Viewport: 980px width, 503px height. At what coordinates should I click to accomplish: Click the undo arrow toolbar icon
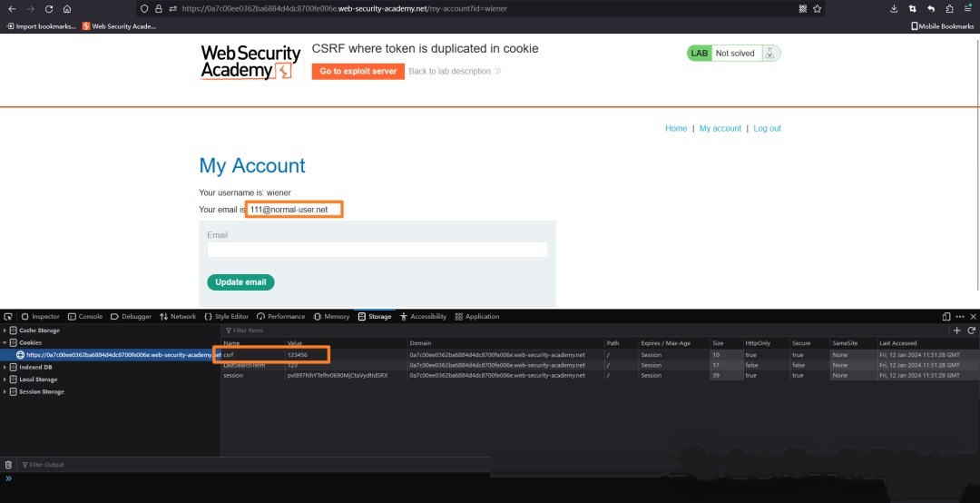931,9
